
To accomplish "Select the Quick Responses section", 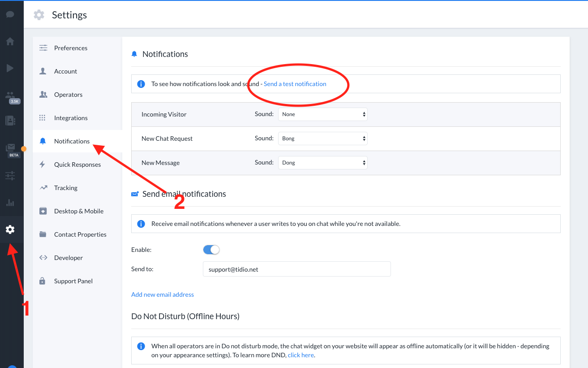I will pyautogui.click(x=77, y=164).
